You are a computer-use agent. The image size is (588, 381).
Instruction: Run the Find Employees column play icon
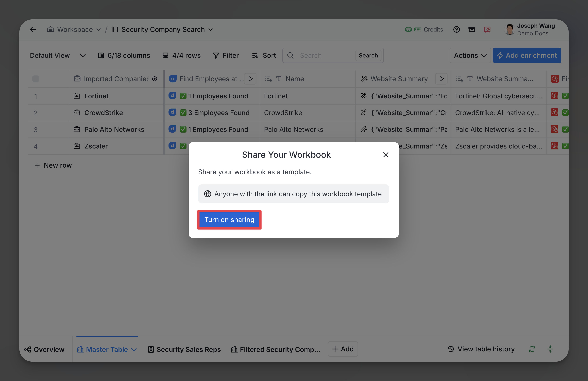click(x=250, y=79)
